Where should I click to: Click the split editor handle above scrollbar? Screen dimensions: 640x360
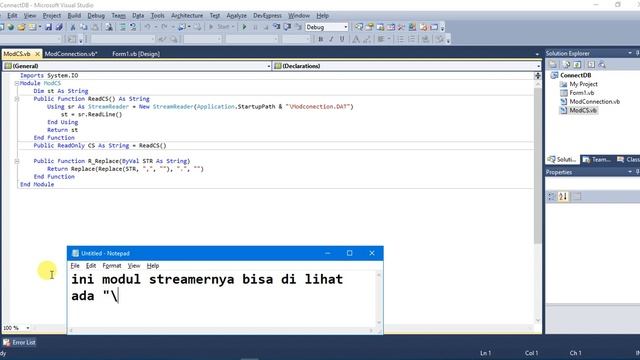538,76
